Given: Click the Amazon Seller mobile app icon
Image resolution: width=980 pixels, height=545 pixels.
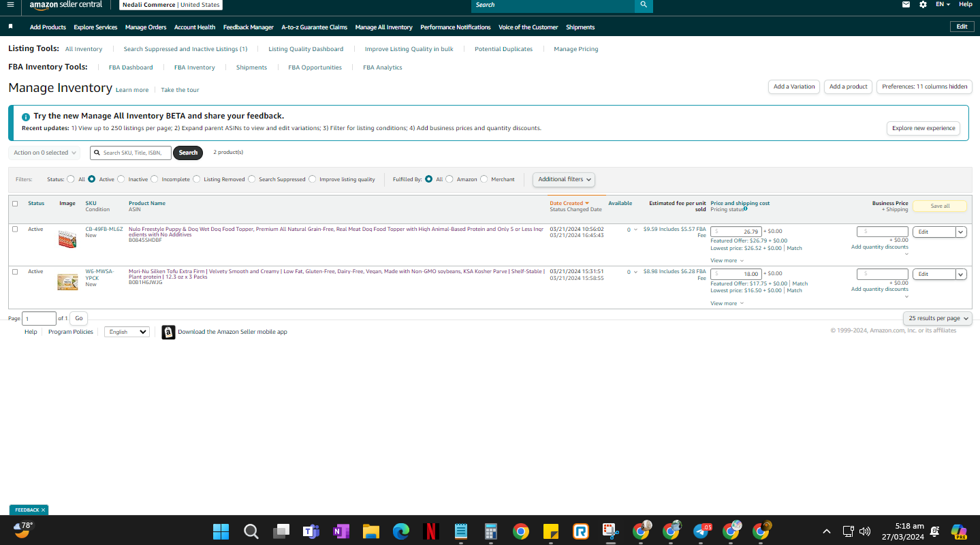Looking at the screenshot, I should pos(168,332).
